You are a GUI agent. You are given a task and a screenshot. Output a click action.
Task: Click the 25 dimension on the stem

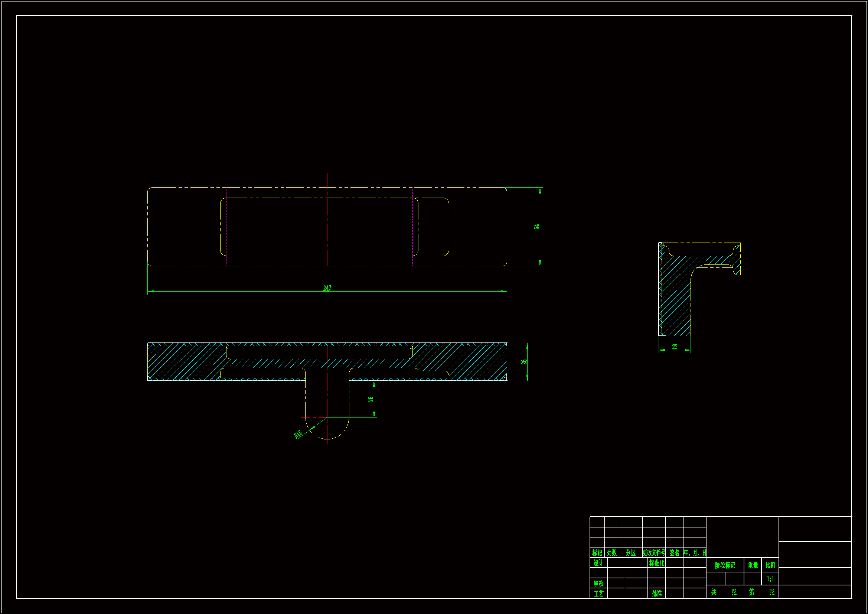coord(371,399)
